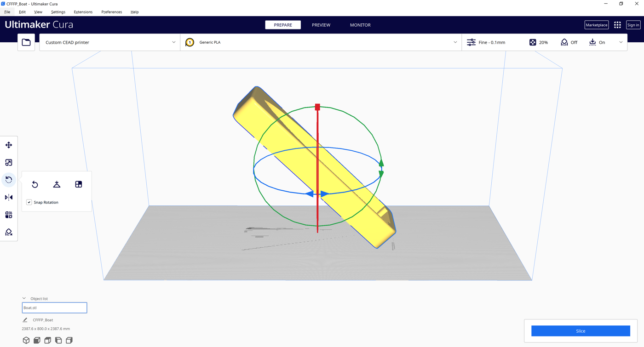
Task: Expand the print settings panel chevron
Action: (621, 42)
